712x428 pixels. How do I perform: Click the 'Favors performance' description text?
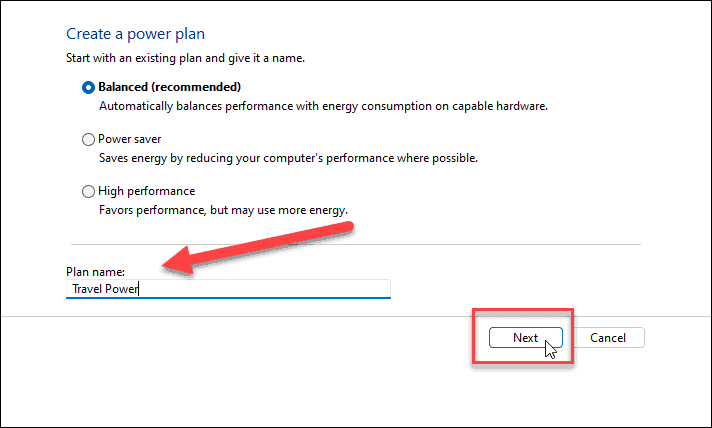[222, 211]
